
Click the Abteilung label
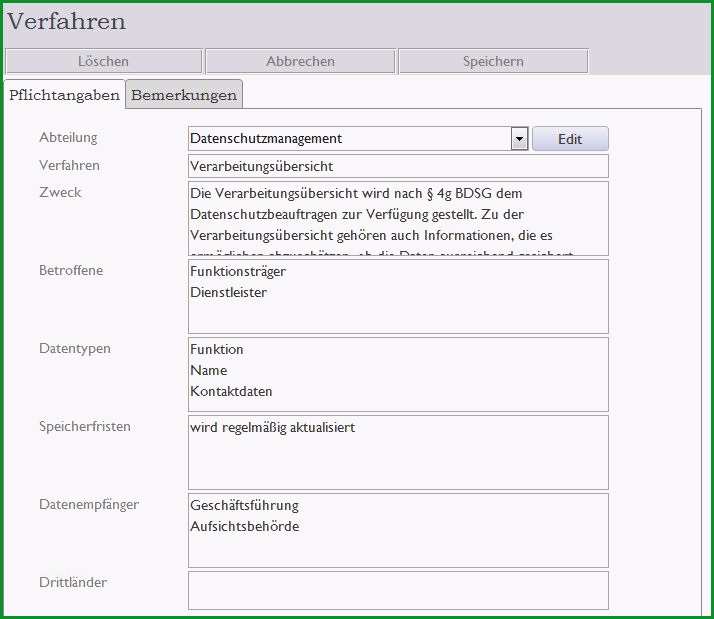click(x=68, y=138)
